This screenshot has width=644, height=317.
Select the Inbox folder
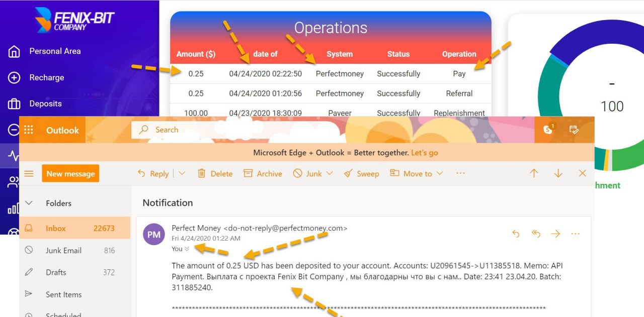[74, 228]
